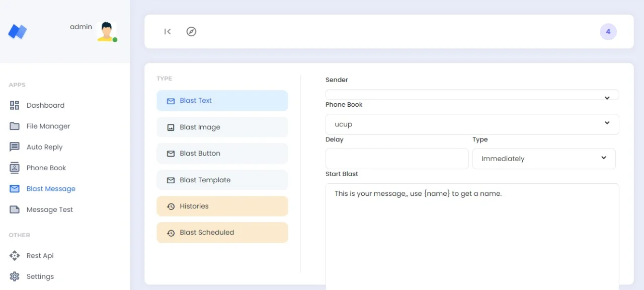Click envelope icon on Blast Button
Image resolution: width=644 pixels, height=290 pixels.
(x=171, y=154)
